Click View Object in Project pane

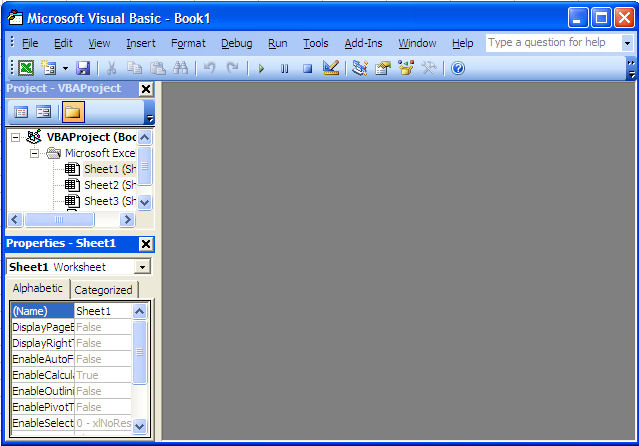pos(43,112)
